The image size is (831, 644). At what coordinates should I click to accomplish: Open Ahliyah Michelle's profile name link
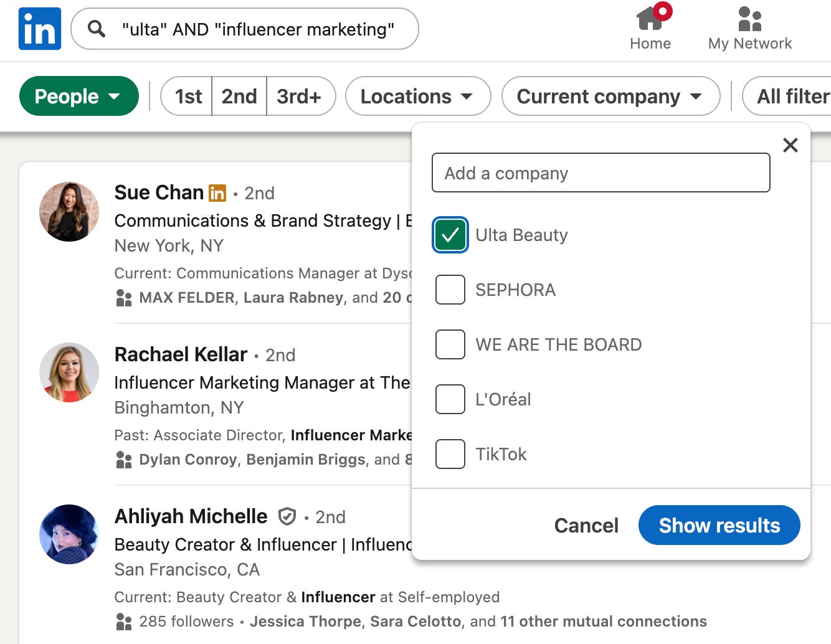[191, 516]
